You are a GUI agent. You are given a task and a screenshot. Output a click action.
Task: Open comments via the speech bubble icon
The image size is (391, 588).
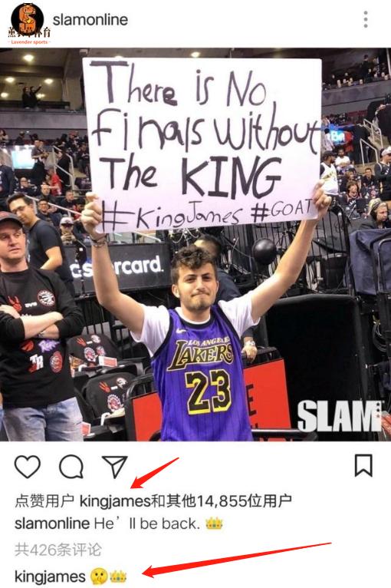pyautogui.click(x=71, y=467)
